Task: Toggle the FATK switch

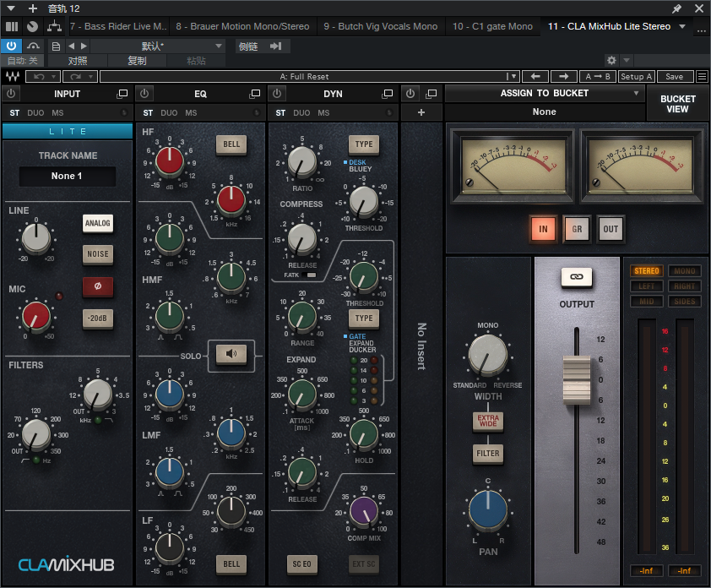Action: (x=311, y=275)
